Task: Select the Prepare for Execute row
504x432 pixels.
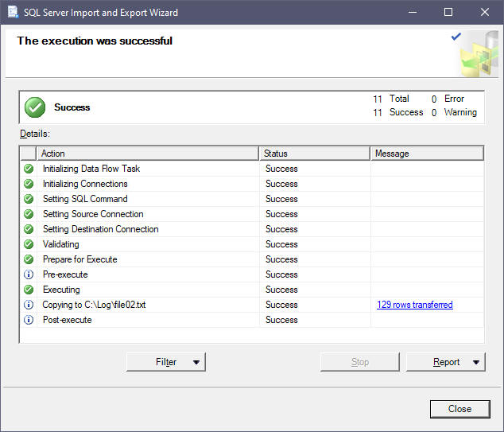Action: (252, 259)
